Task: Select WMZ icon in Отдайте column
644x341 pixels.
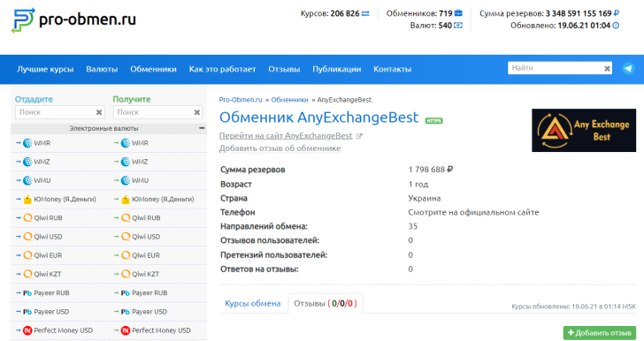Action: [x=27, y=162]
